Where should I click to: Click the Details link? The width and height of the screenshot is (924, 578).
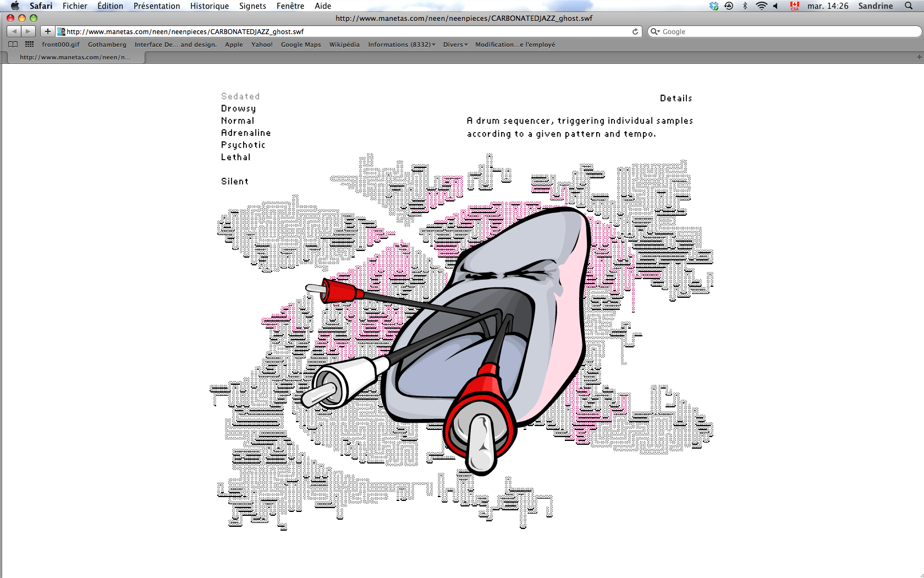[x=676, y=98]
